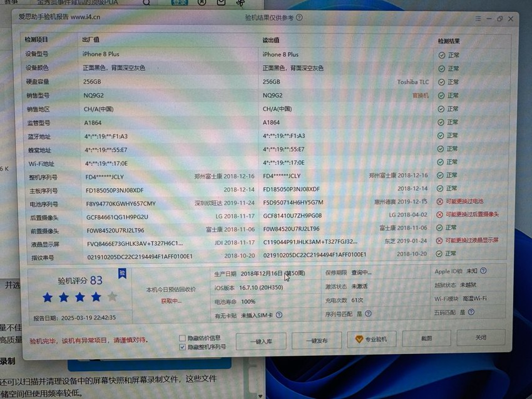Image resolution: width=532 pixels, height=399 pixels.
Task: Click the help icon next to 五码匹配
Action: click(x=471, y=312)
